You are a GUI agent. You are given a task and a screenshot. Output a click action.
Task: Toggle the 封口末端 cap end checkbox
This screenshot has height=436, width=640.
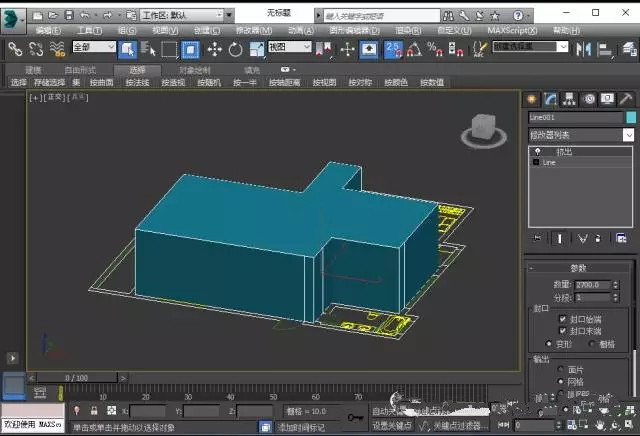pyautogui.click(x=562, y=331)
